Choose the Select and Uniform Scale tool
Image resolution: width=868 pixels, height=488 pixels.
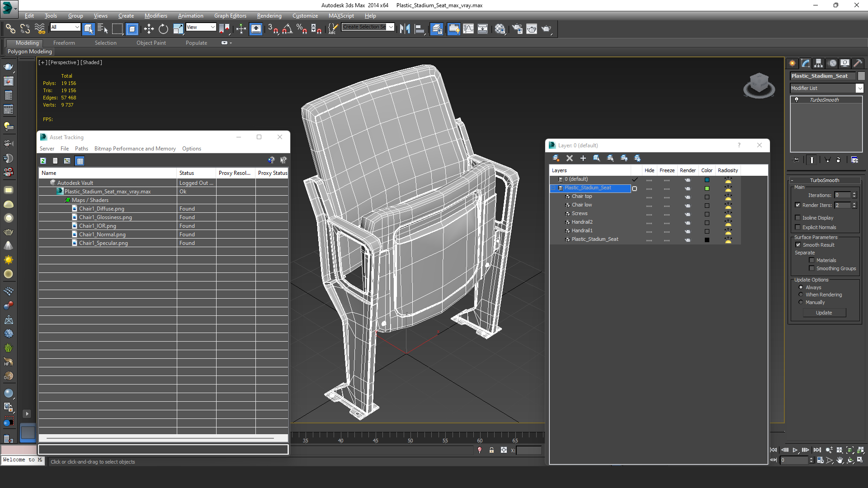coord(178,29)
